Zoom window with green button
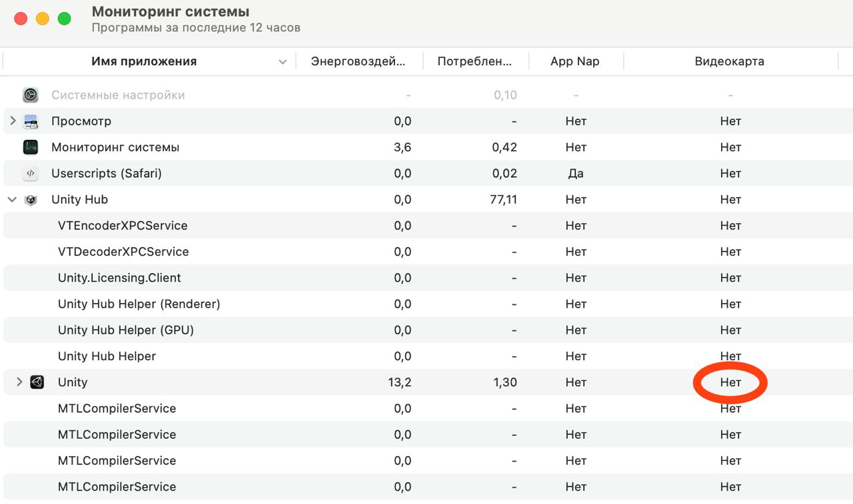 64,19
